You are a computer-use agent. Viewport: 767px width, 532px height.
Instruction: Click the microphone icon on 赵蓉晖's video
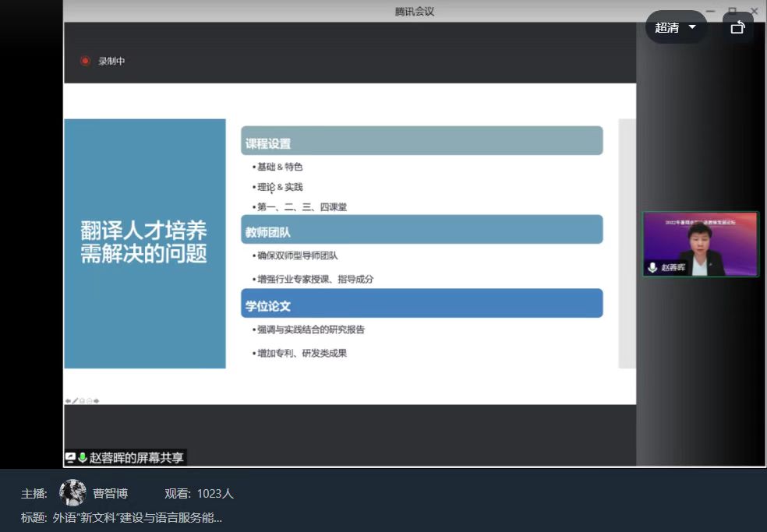click(652, 267)
